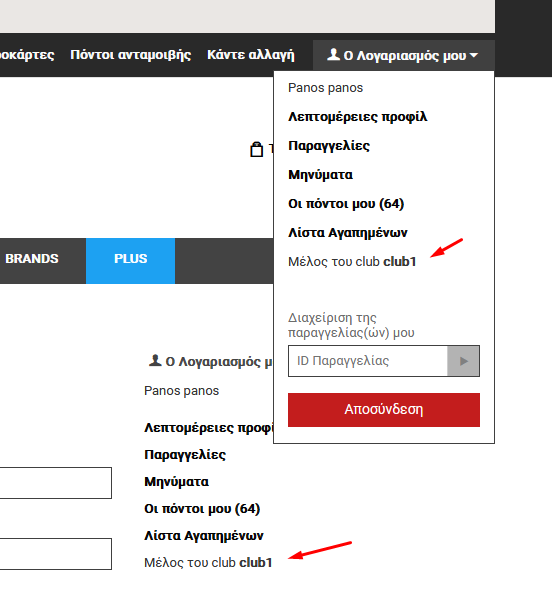The image size is (552, 589).
Task: Open Οι πόντοι μου (64) in dropdown
Action: click(346, 204)
